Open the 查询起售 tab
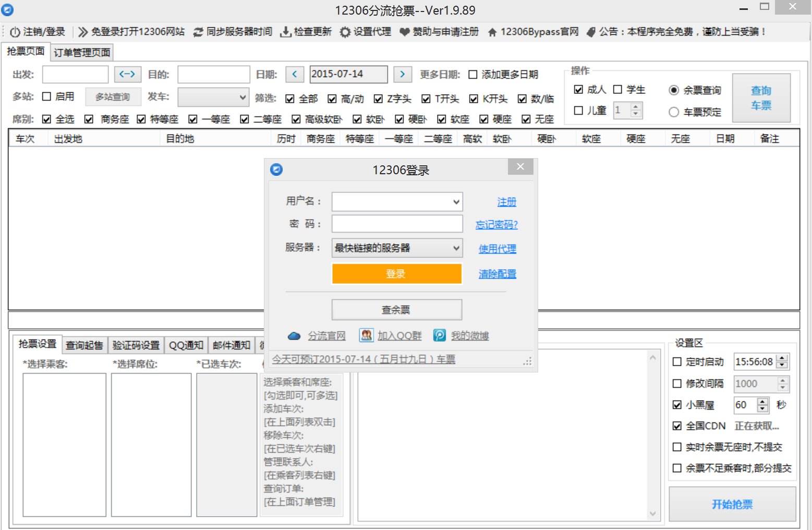This screenshot has width=812, height=530. [84, 345]
